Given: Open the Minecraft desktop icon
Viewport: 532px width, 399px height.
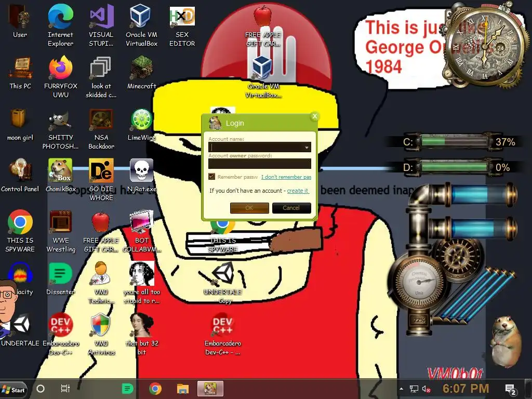Looking at the screenshot, I should pyautogui.click(x=141, y=73).
